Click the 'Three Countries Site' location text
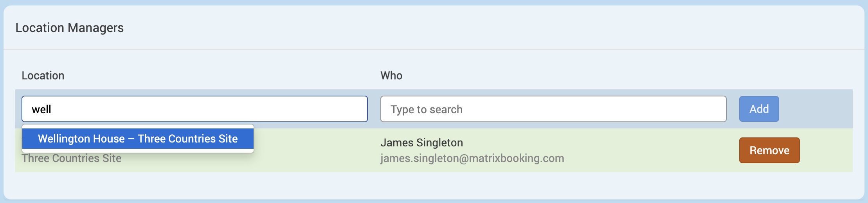The width and height of the screenshot is (868, 203). click(x=72, y=158)
